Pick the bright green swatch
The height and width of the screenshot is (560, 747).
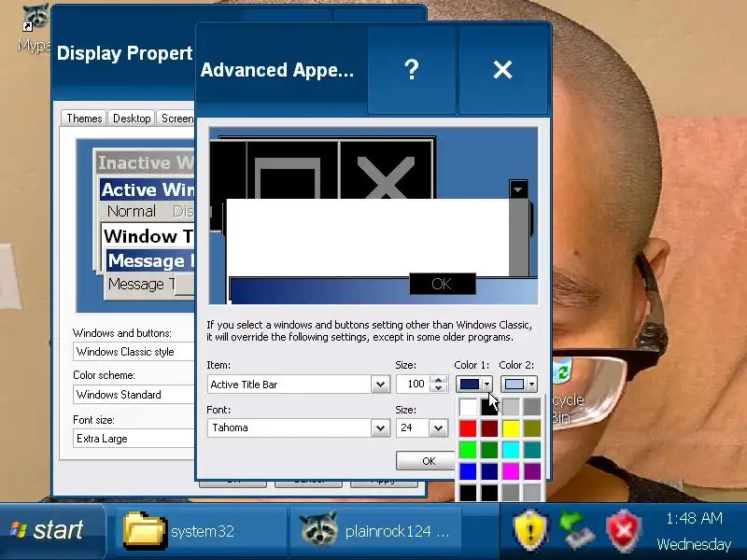pyautogui.click(x=468, y=450)
